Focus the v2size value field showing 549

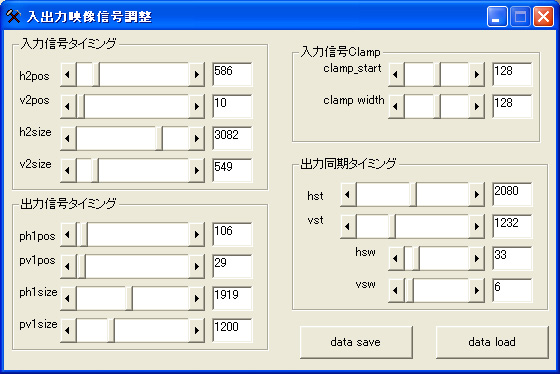pos(232,170)
